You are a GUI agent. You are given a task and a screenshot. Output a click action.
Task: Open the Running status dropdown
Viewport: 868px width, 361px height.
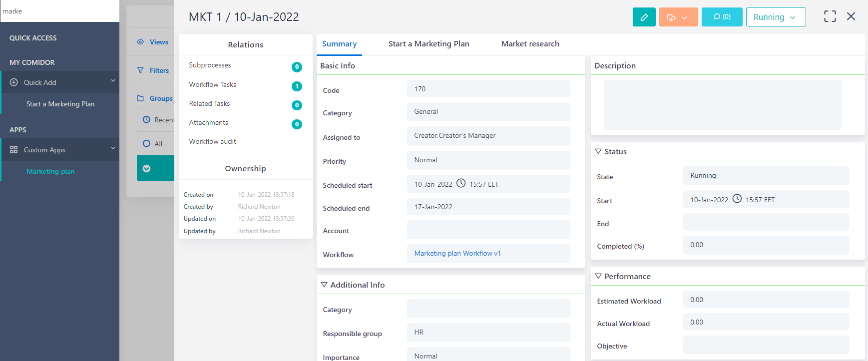click(775, 17)
